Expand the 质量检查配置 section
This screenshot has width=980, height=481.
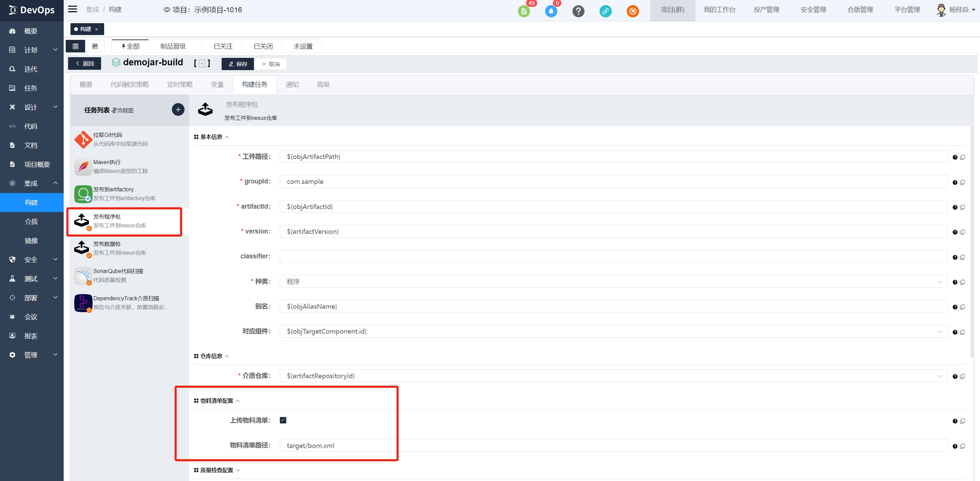tap(217, 470)
